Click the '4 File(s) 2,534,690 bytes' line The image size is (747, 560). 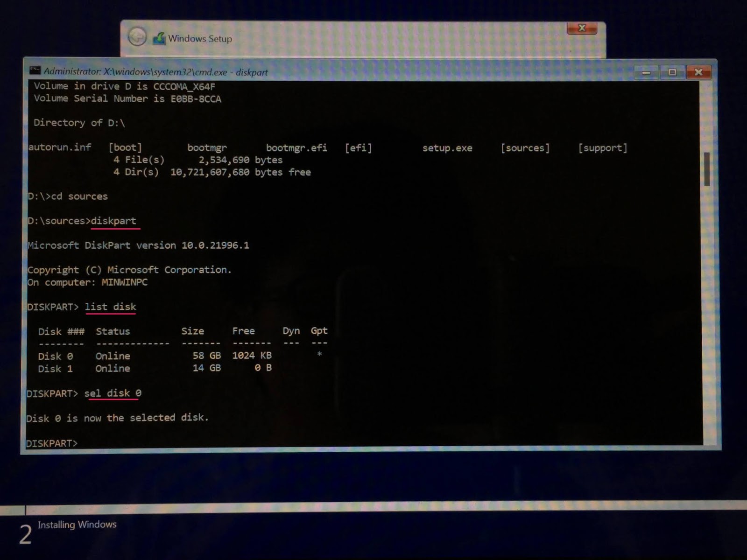click(198, 160)
